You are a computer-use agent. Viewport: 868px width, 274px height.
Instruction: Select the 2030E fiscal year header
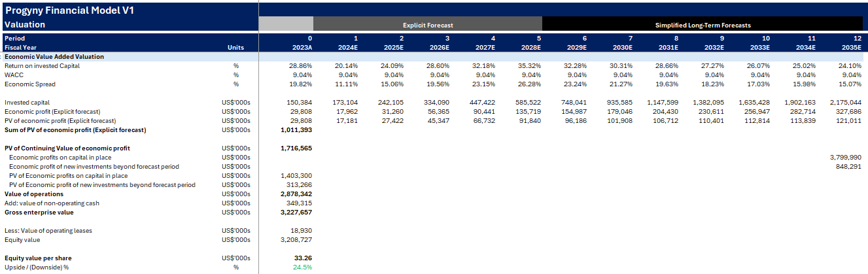[x=622, y=48]
